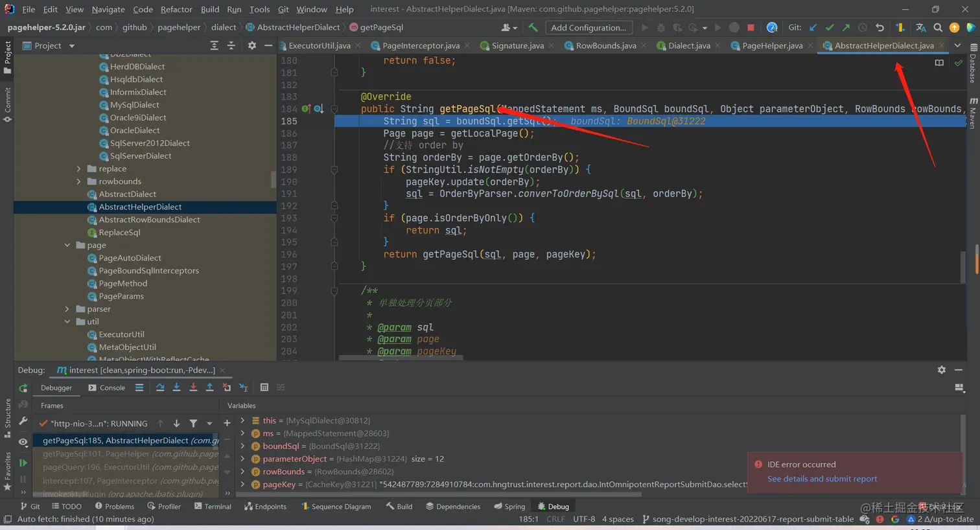The width and height of the screenshot is (980, 530).
Task: Toggle Database tool window side button
Action: (973, 63)
